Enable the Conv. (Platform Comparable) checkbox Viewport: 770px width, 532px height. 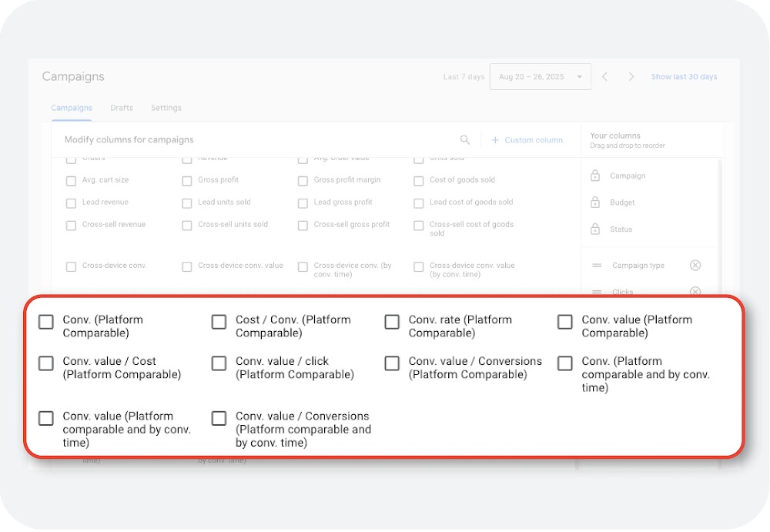(45, 321)
